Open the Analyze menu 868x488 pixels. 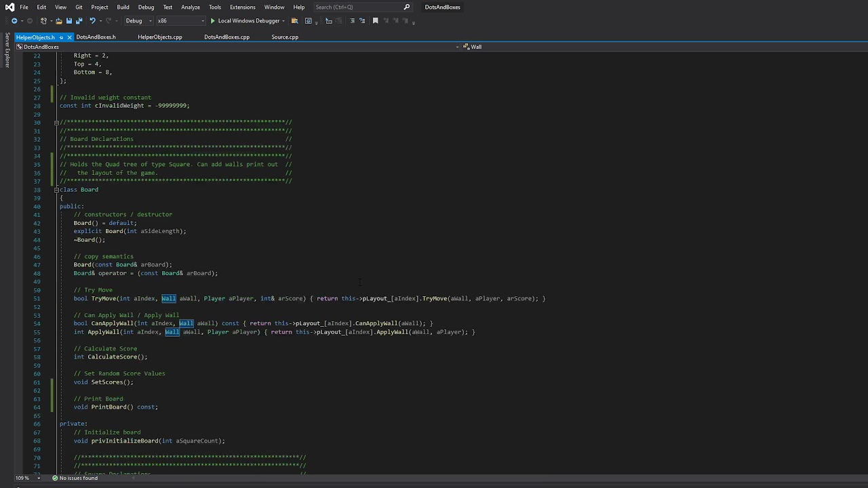(191, 7)
